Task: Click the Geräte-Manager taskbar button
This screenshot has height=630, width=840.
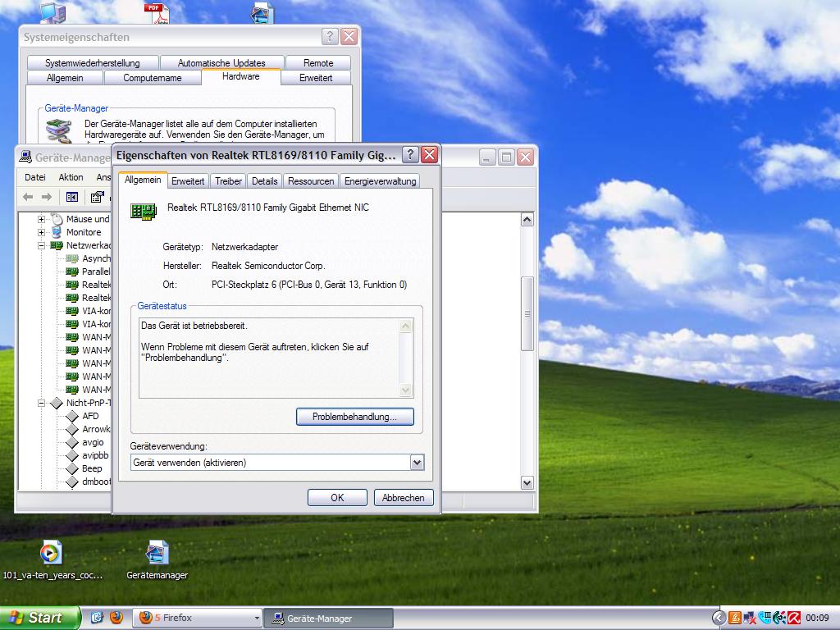Action: (328, 618)
